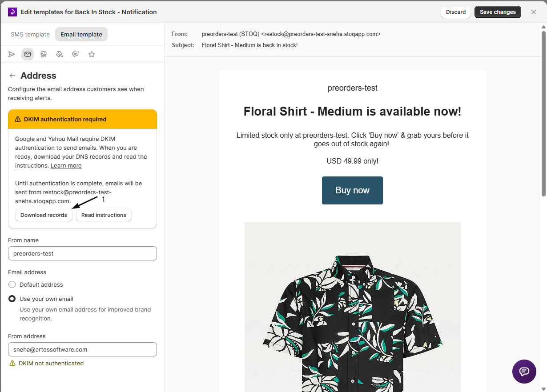Screen dimensions: 547x392
Task: Switch to the SMS template tab
Action: [x=30, y=34]
